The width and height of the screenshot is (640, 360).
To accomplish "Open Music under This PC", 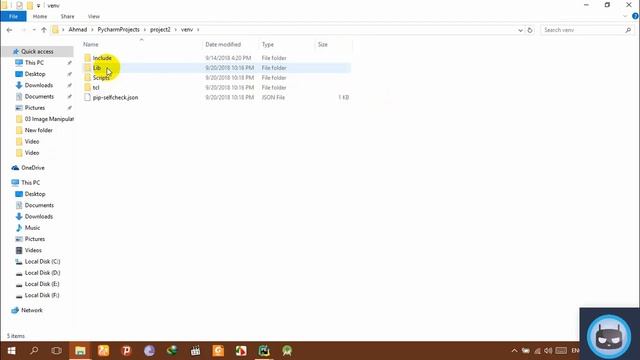I will (32, 228).
